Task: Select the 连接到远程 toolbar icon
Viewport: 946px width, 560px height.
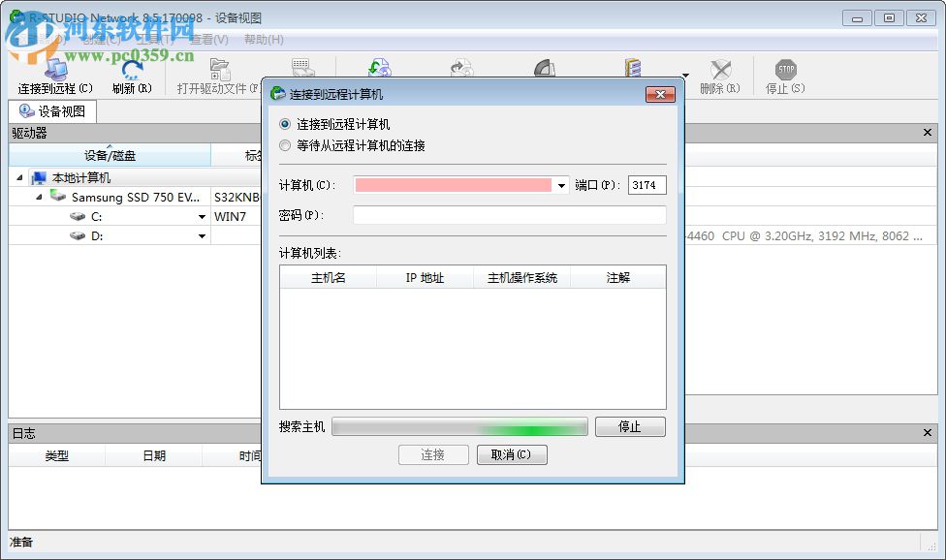Action: pos(53,68)
